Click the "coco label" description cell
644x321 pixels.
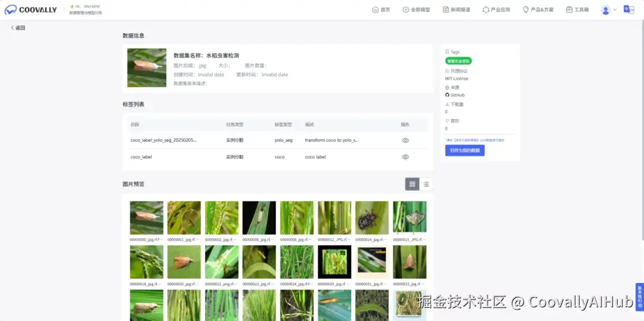(x=315, y=157)
